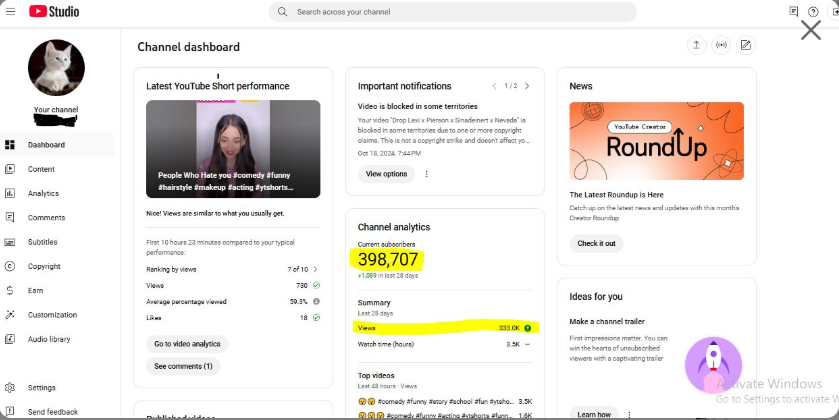The height and width of the screenshot is (420, 839).
Task: Click the 398,707 subscriber count
Action: (388, 259)
